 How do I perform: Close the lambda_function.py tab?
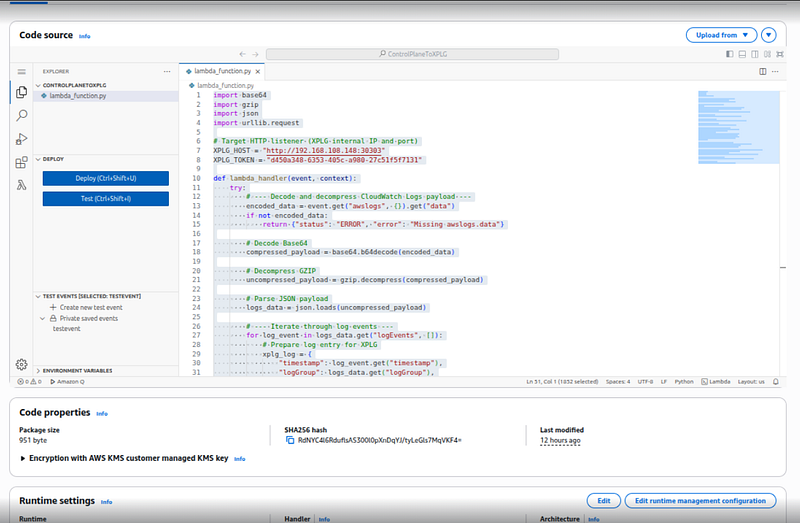pos(258,71)
